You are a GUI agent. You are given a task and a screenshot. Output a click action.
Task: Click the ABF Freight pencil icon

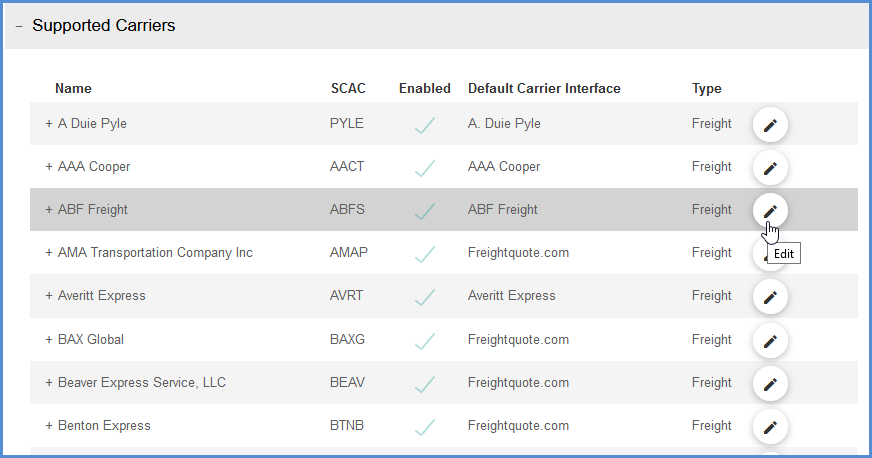pyautogui.click(x=770, y=211)
